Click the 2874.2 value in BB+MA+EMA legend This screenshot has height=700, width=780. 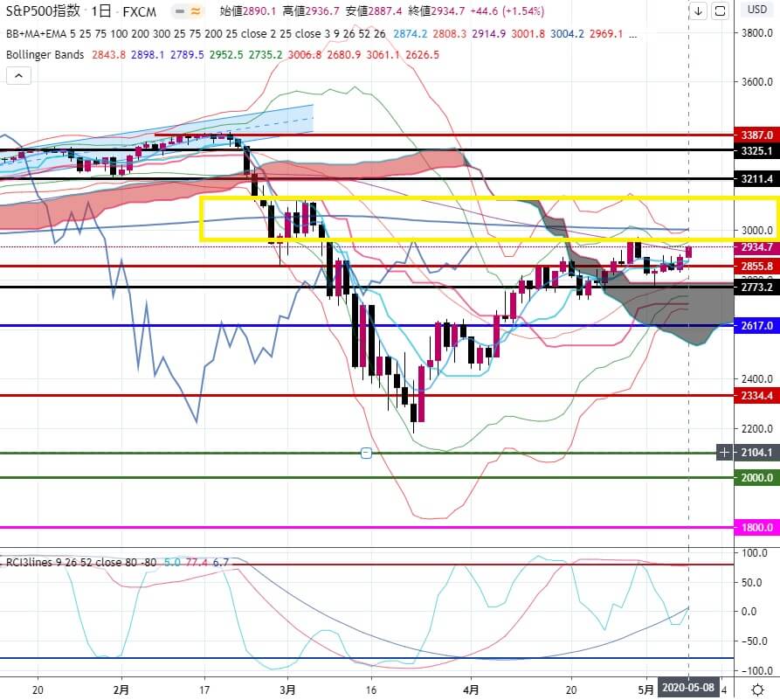[410, 34]
